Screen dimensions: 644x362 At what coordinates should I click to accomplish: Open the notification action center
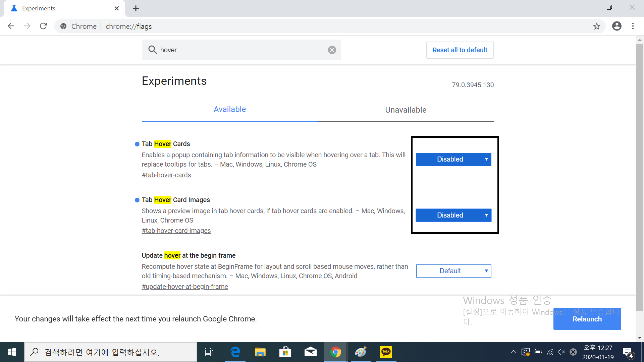[628, 353]
